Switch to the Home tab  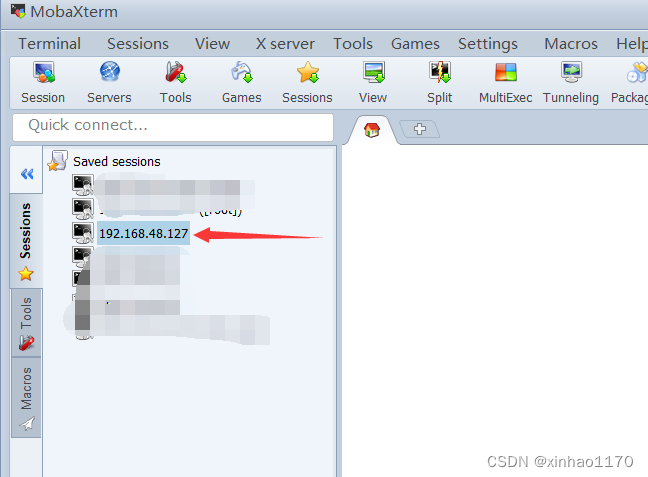(x=372, y=130)
